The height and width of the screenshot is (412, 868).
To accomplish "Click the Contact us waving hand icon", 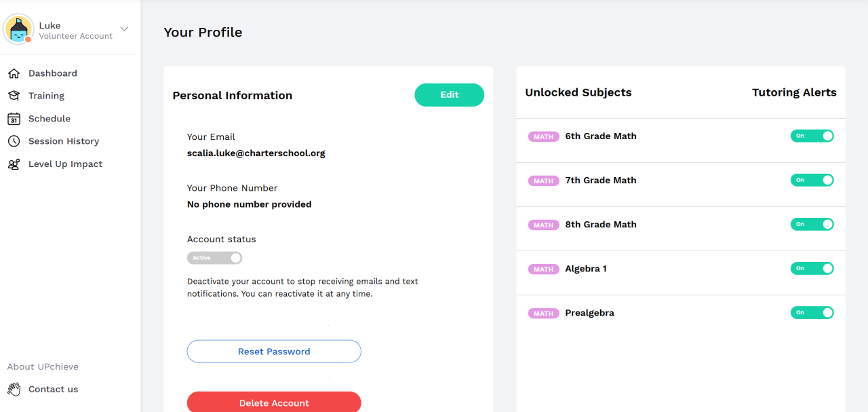I will pyautogui.click(x=14, y=389).
